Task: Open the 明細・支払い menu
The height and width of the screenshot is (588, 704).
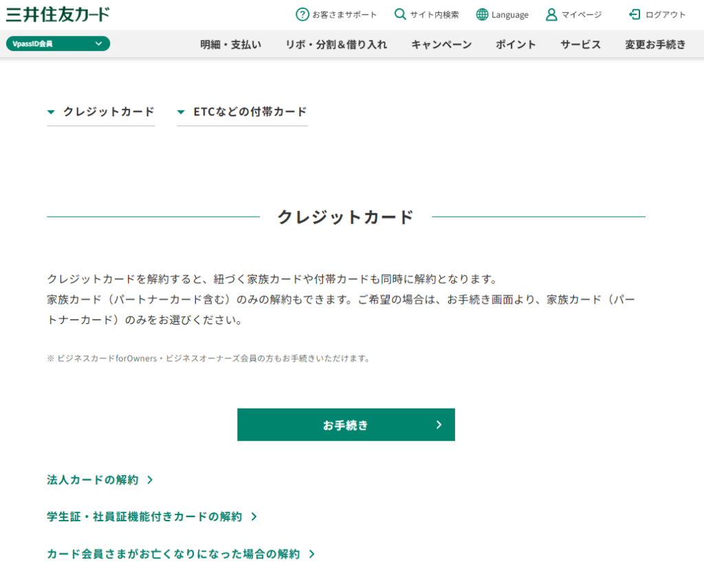Action: pos(231,45)
